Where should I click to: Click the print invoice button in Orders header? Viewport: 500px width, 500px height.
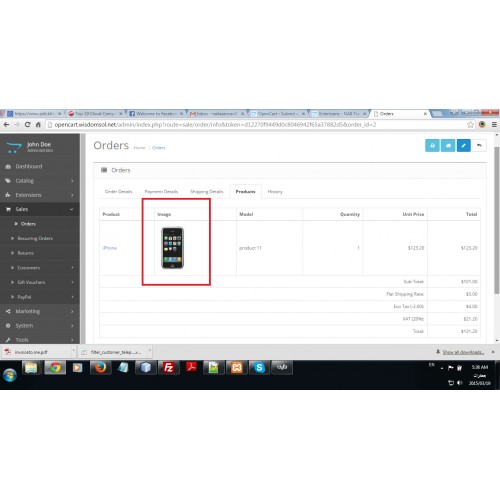(432, 145)
